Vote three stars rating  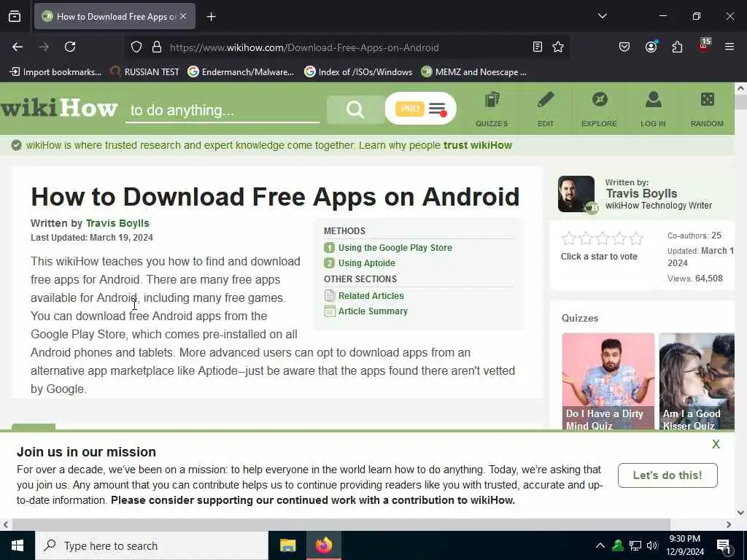coord(602,238)
